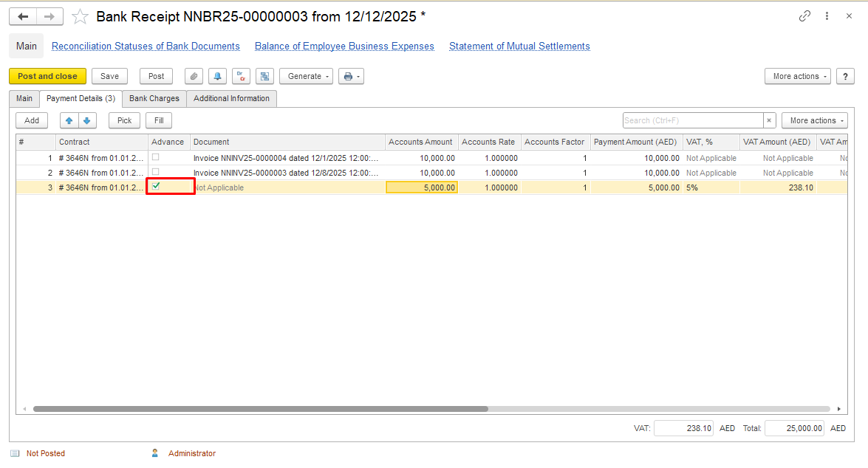Click the Accounts Amount column header

pyautogui.click(x=422, y=142)
